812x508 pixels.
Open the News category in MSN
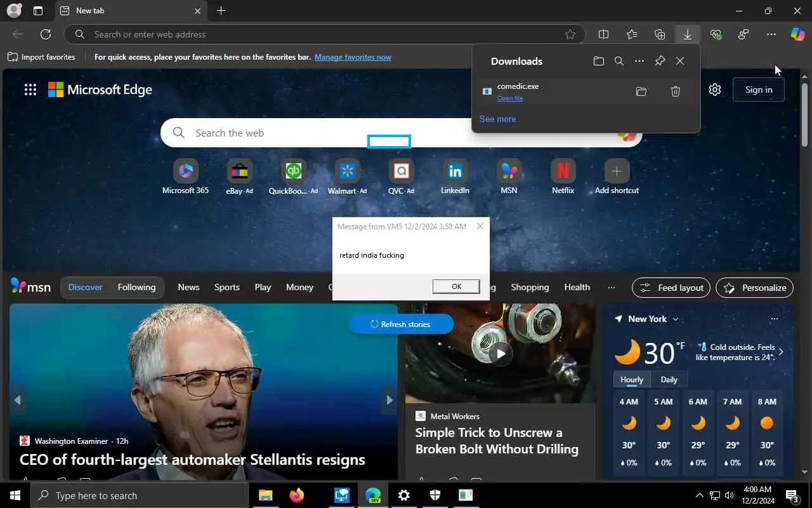point(188,287)
